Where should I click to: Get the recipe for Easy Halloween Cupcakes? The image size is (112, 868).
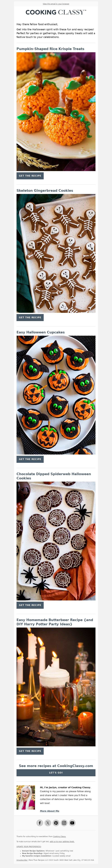pyautogui.click(x=30, y=459)
